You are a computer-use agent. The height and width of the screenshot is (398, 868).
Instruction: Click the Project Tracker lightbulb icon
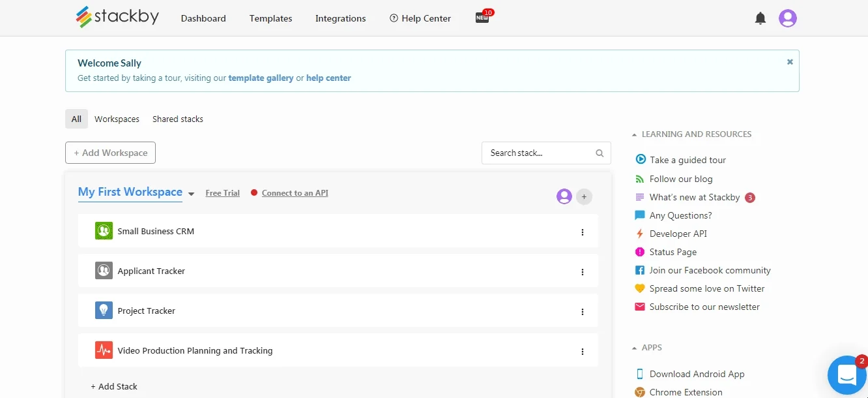pos(104,311)
